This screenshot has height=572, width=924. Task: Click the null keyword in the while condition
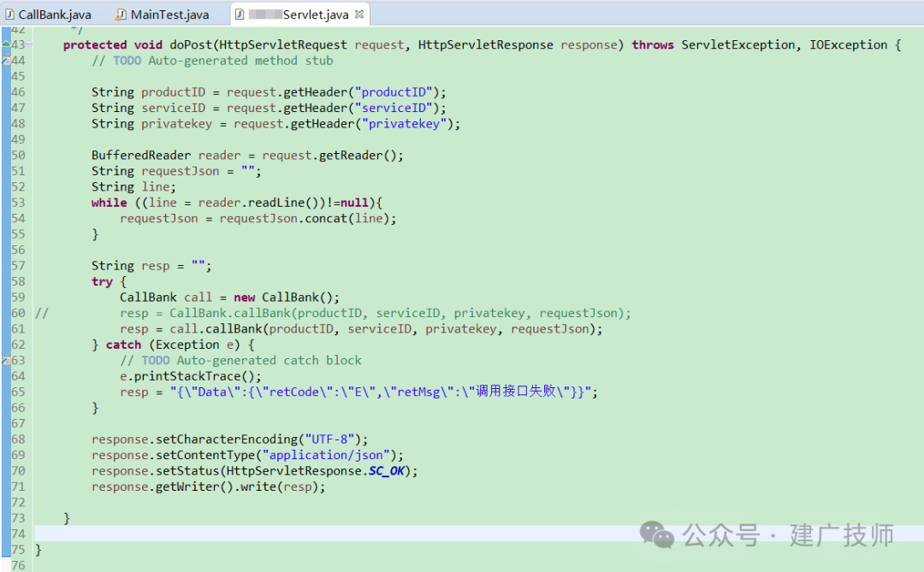[354, 203]
